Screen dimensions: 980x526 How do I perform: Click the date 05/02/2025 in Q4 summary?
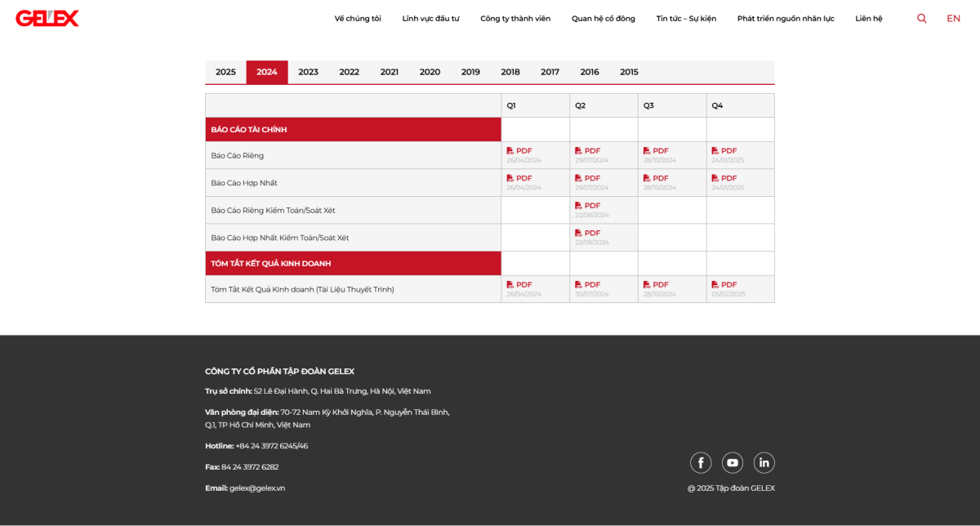coord(728,294)
